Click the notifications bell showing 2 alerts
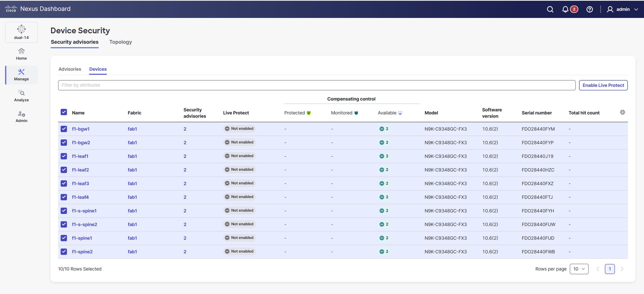The image size is (644, 294). (x=566, y=9)
